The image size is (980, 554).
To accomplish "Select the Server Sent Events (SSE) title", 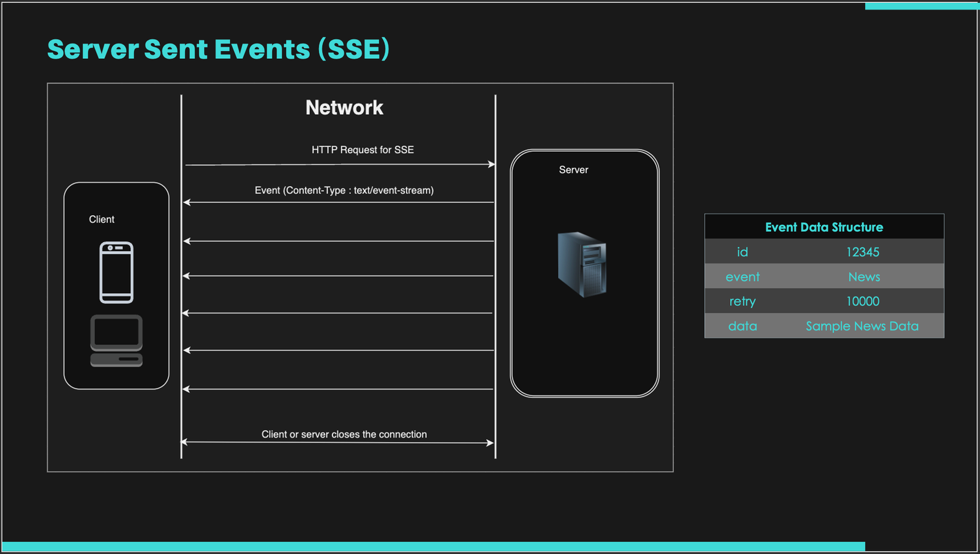I will click(219, 50).
